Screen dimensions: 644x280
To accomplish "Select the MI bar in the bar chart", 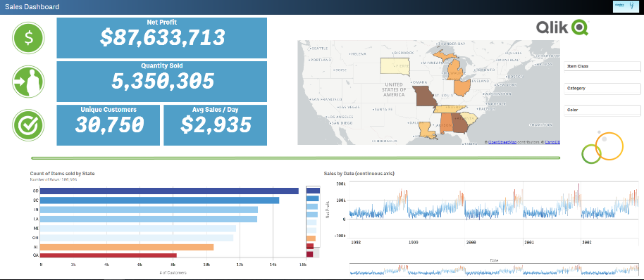I will pos(138,229).
